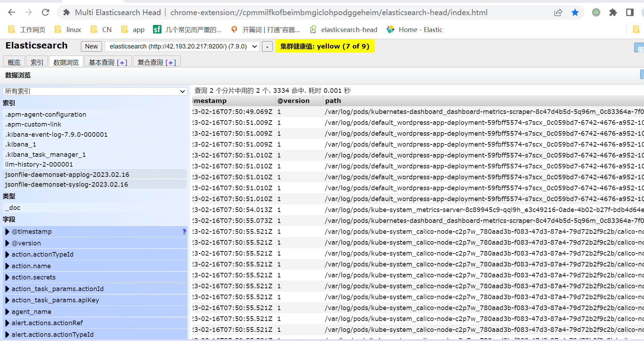Add a new 复合查询 tab with [+]
Viewport: 644px width, 341px height.
point(171,63)
